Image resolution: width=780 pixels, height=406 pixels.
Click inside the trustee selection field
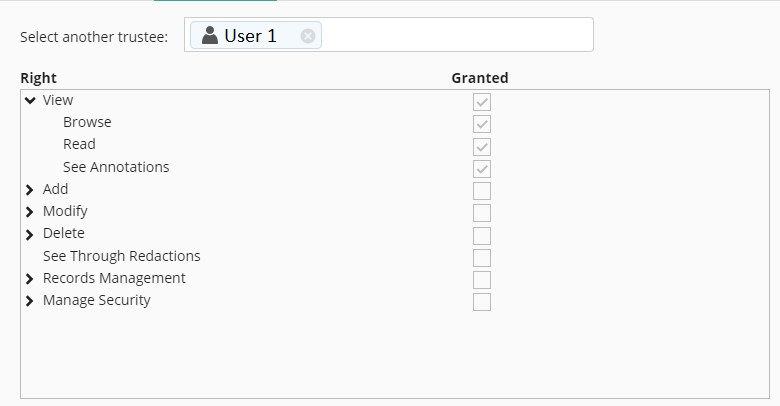pyautogui.click(x=455, y=36)
